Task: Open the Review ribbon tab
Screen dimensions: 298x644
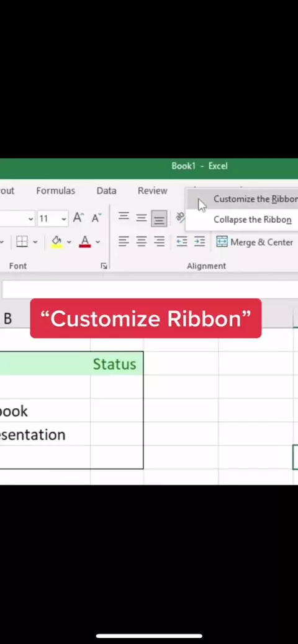Action: [x=153, y=190]
